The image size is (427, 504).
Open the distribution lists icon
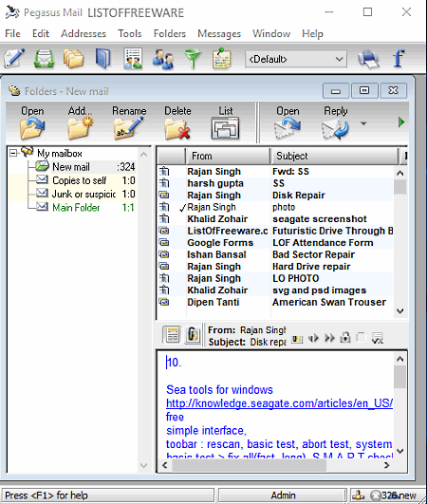tap(133, 59)
